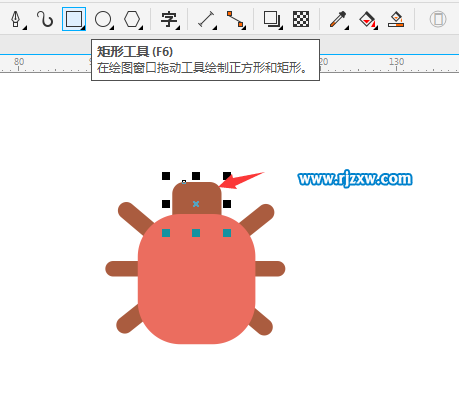Activate the Rectangle tool
The image size is (459, 410).
(x=74, y=19)
